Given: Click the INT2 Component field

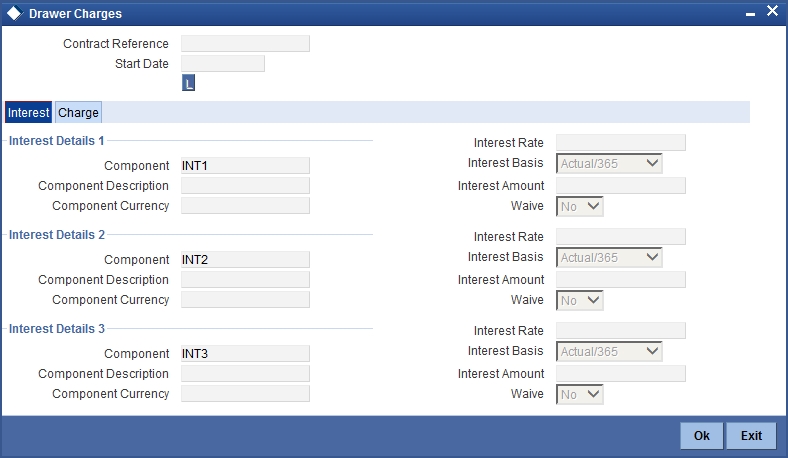Looking at the screenshot, I should point(245,259).
